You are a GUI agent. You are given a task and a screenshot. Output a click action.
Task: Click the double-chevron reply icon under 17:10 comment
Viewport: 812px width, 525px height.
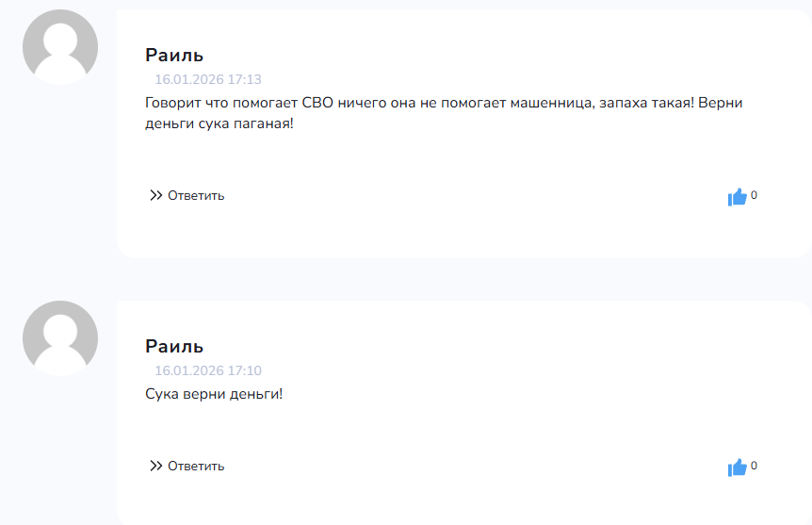point(155,466)
